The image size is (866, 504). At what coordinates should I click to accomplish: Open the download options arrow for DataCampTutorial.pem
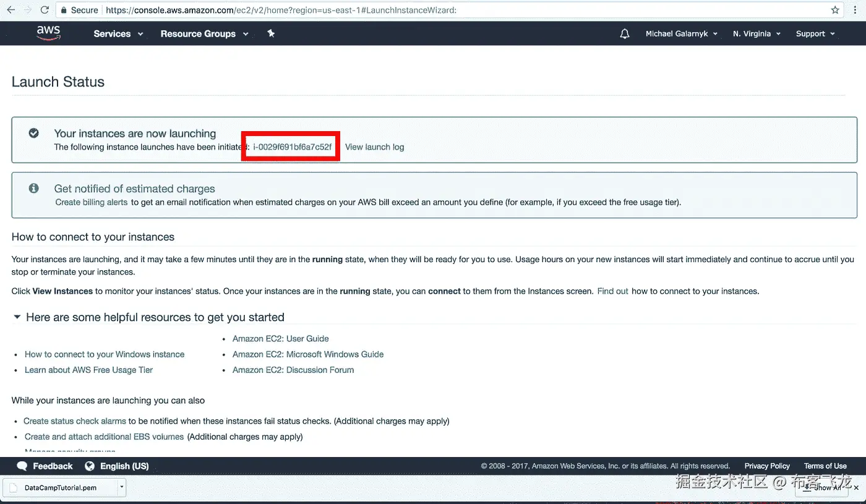122,487
